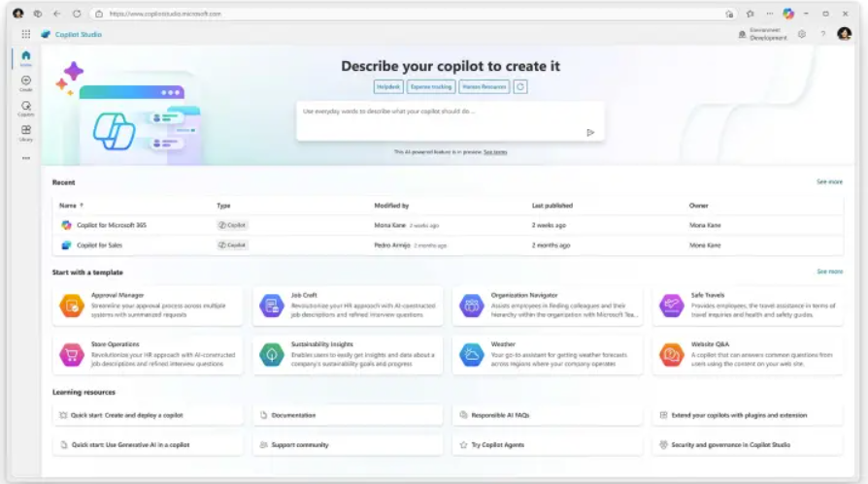Image resolution: width=868 pixels, height=484 pixels.
Task: Click the Type column header
Action: 223,206
